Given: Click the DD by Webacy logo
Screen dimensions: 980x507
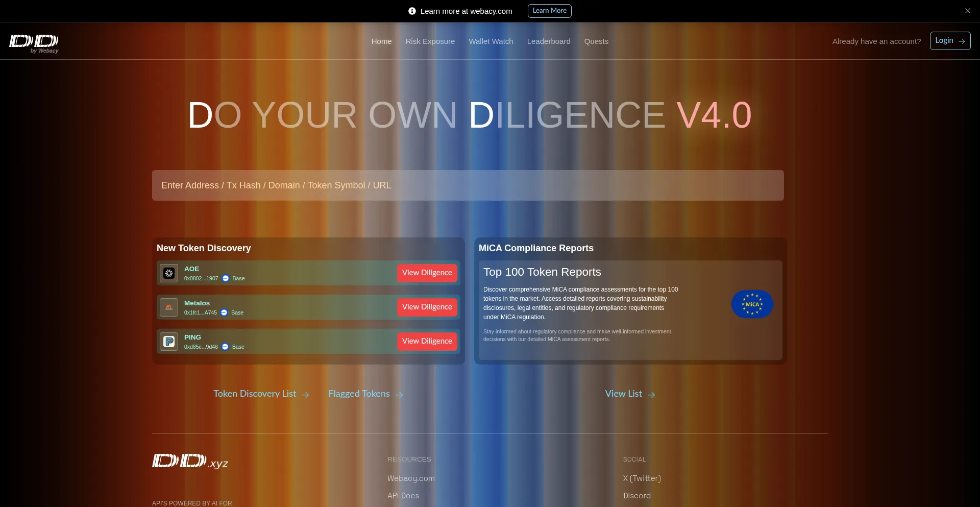Looking at the screenshot, I should [34, 42].
